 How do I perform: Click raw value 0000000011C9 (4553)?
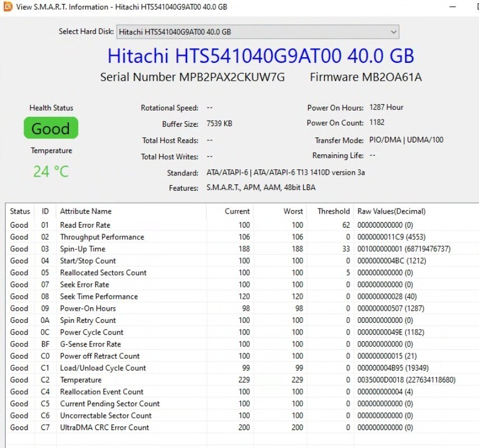point(392,237)
